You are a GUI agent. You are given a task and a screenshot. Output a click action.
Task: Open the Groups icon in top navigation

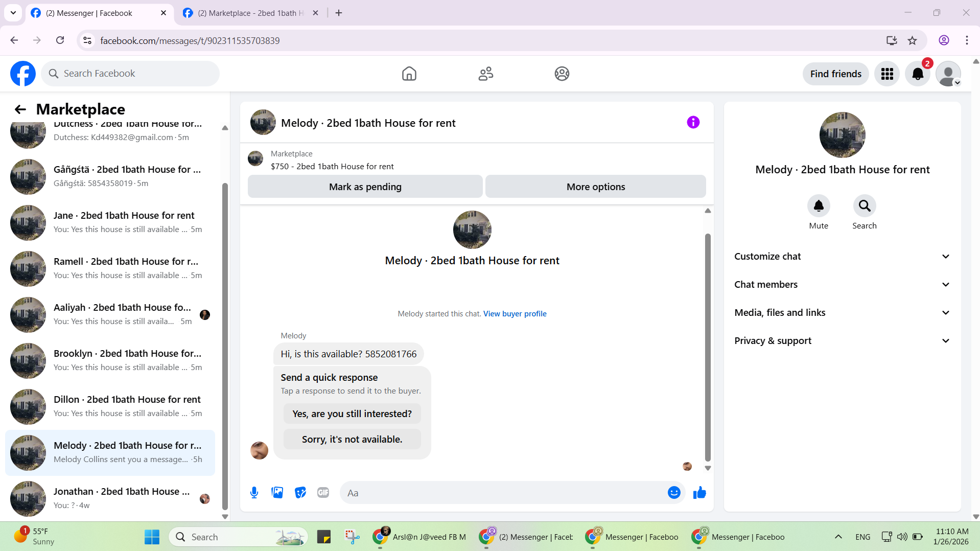click(x=562, y=74)
